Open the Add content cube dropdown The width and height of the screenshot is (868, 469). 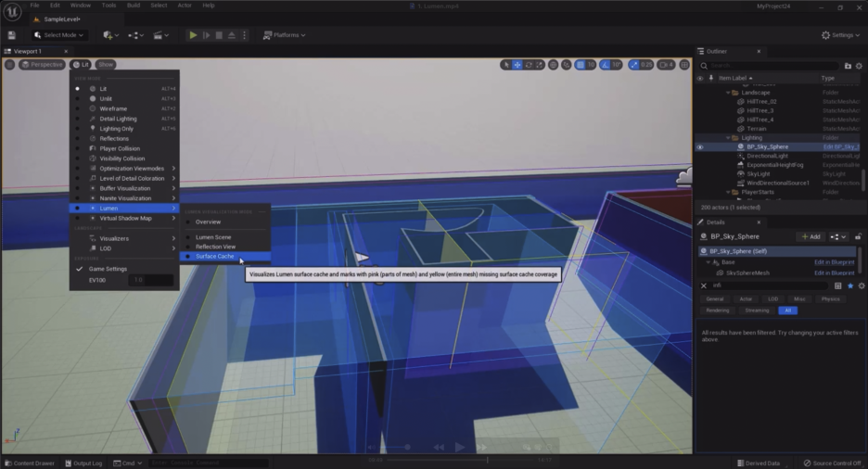click(x=110, y=35)
